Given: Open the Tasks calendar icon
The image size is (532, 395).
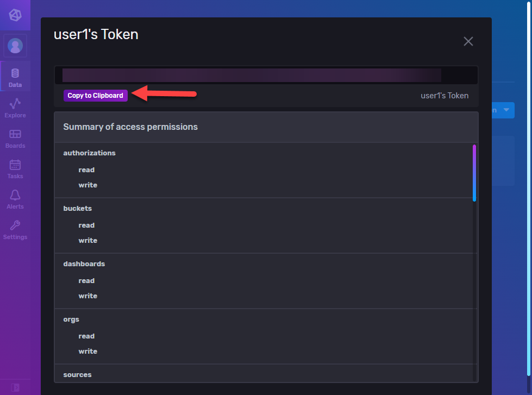Looking at the screenshot, I should click(15, 166).
